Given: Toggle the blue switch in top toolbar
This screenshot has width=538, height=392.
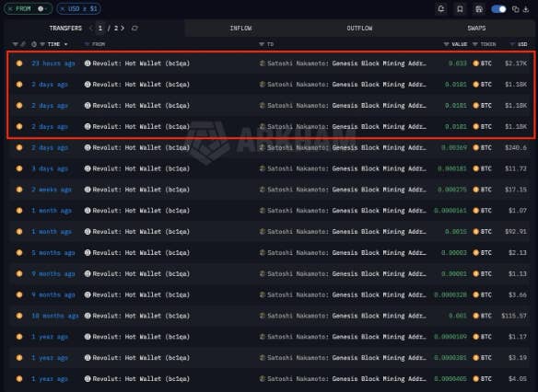Looking at the screenshot, I should (498, 9).
